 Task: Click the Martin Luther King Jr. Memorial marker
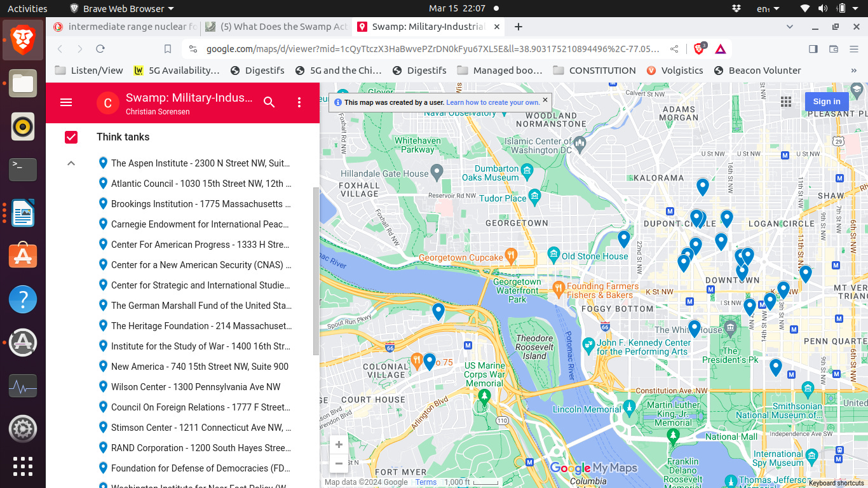(673, 436)
